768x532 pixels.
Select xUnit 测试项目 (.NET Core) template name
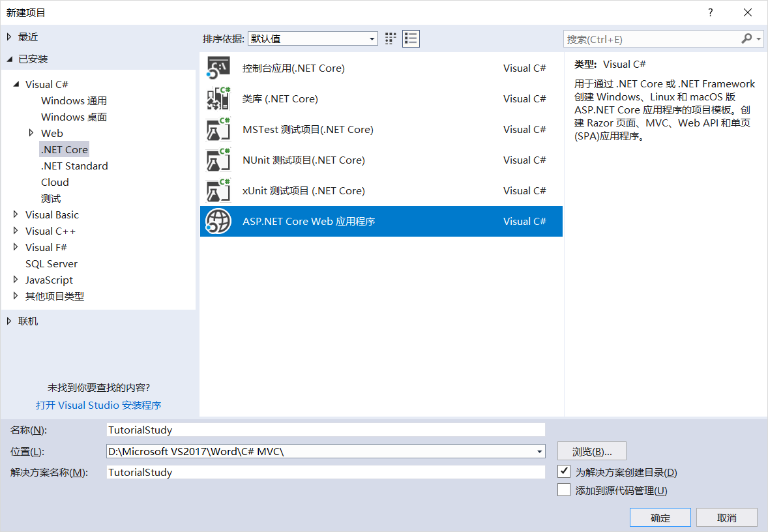tap(304, 190)
